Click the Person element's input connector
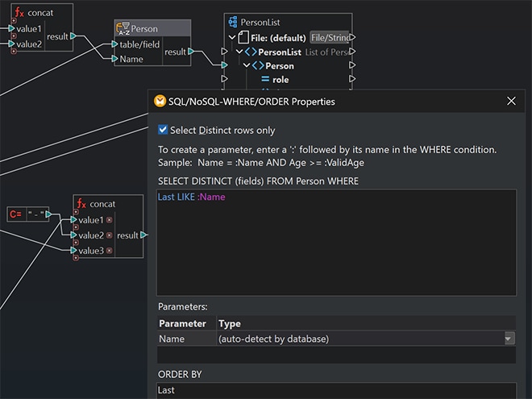Viewport: 532px width, 399px height. [224, 64]
